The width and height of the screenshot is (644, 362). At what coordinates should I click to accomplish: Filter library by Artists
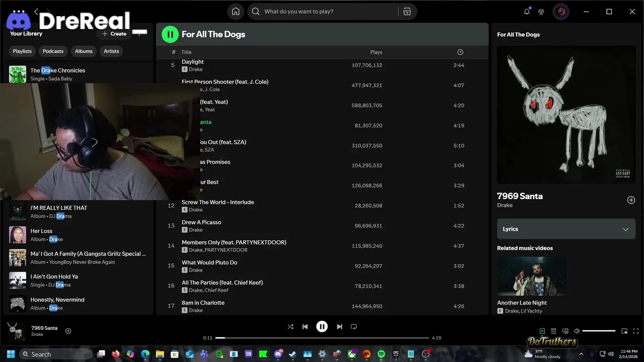pyautogui.click(x=111, y=51)
